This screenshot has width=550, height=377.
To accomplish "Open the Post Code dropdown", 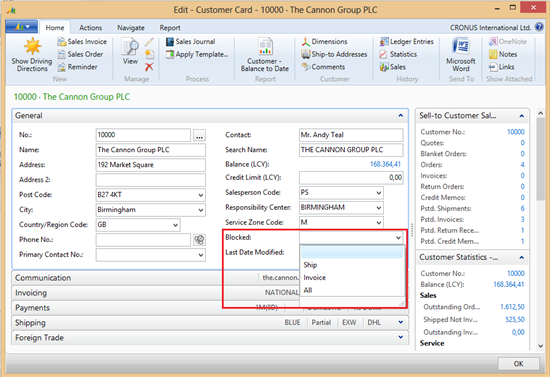I will (x=201, y=195).
